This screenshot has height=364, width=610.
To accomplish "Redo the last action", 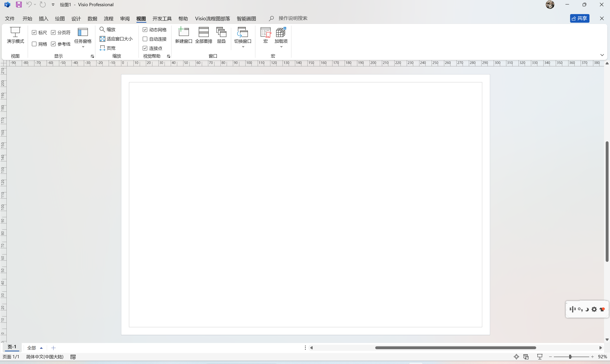I will tap(43, 4).
